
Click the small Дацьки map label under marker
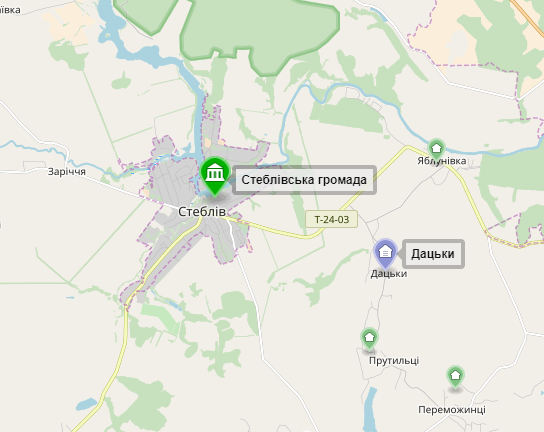[x=389, y=274]
